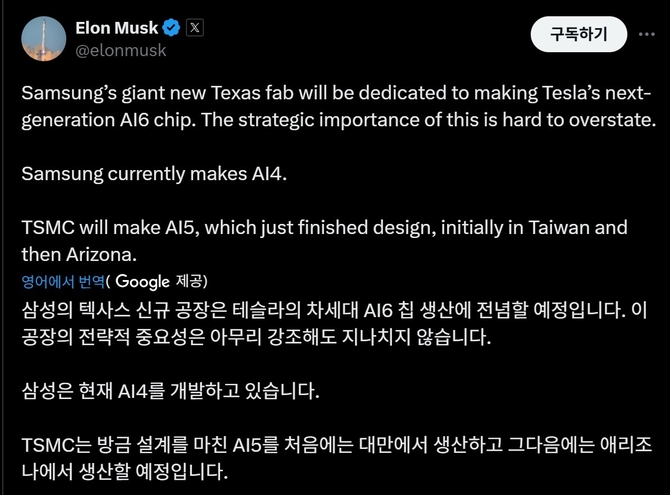
Task: Open the three-dot more options menu
Action: 645,35
